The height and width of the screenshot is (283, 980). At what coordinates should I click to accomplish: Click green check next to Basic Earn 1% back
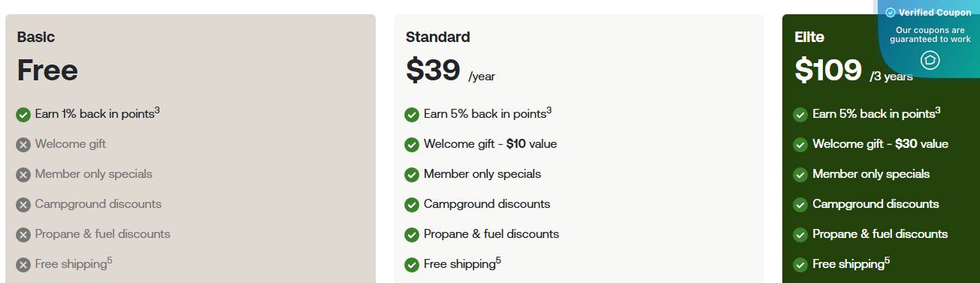tap(23, 115)
